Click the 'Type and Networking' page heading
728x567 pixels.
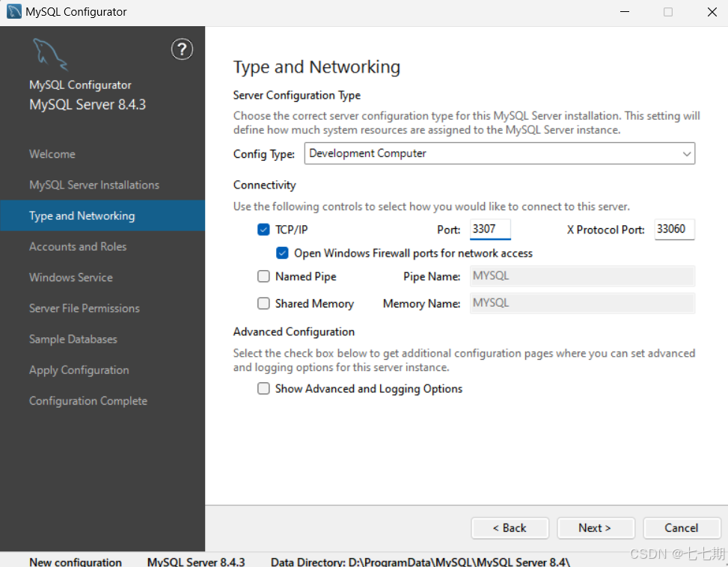point(316,67)
